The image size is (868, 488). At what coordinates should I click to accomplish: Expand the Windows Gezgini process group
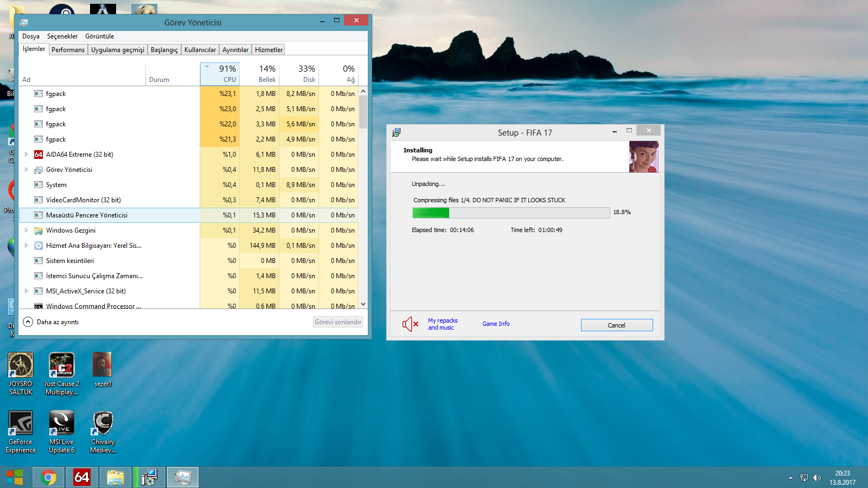(x=26, y=230)
